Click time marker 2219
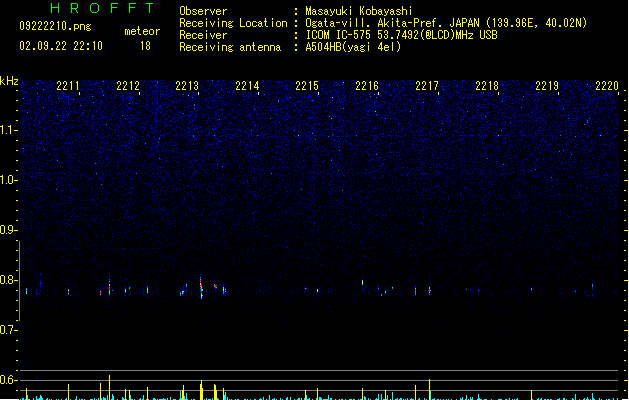This screenshot has height=400, width=629. click(x=547, y=86)
